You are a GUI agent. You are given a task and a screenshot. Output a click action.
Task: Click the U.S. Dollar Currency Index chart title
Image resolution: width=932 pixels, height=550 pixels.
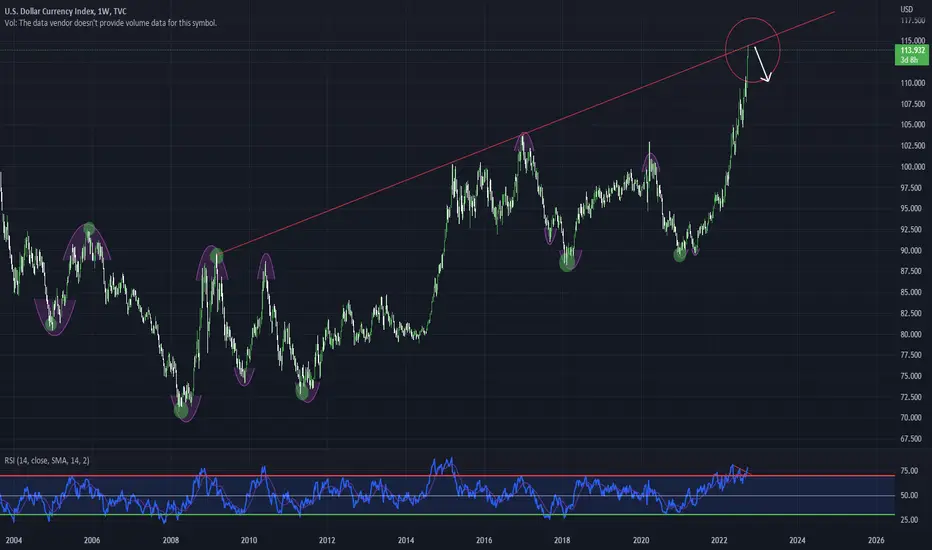click(x=65, y=11)
